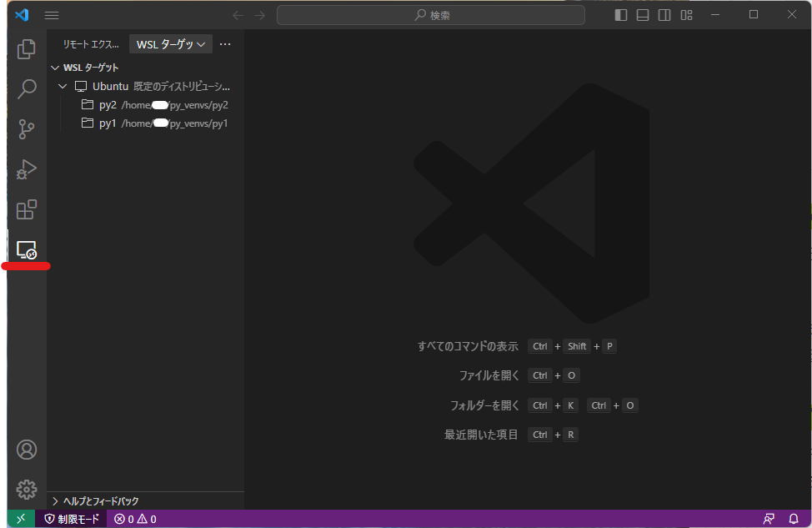
Task: Open the Run and Debug view
Action: [x=27, y=169]
